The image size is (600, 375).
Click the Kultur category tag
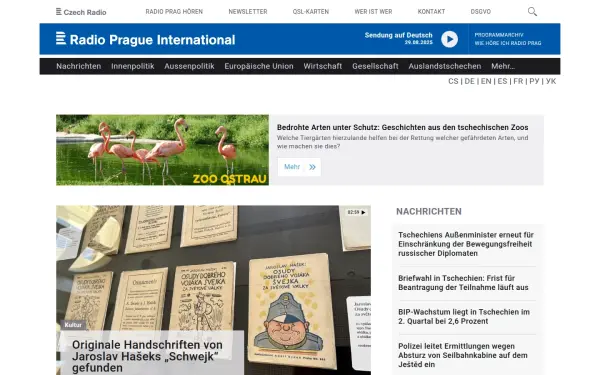point(73,325)
